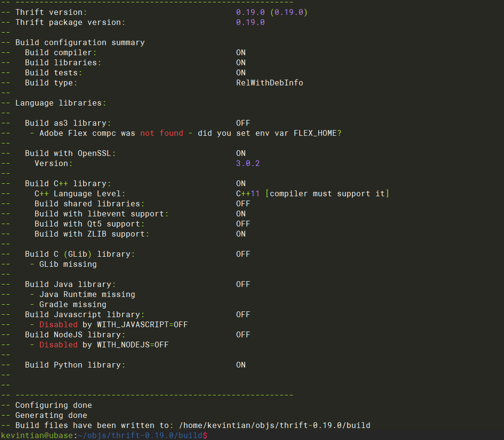Place cursor after the $ prompt
This screenshot has height=440, width=504.
pyautogui.click(x=209, y=435)
